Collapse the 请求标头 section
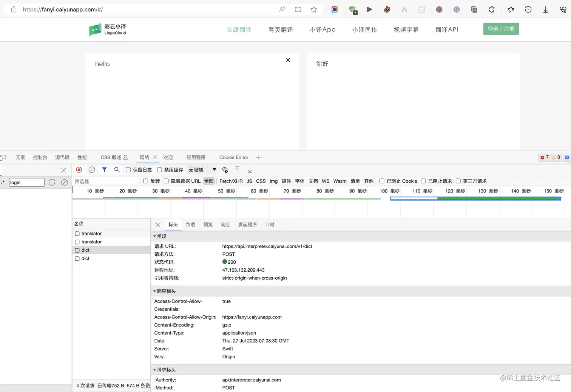 pyautogui.click(x=154, y=370)
